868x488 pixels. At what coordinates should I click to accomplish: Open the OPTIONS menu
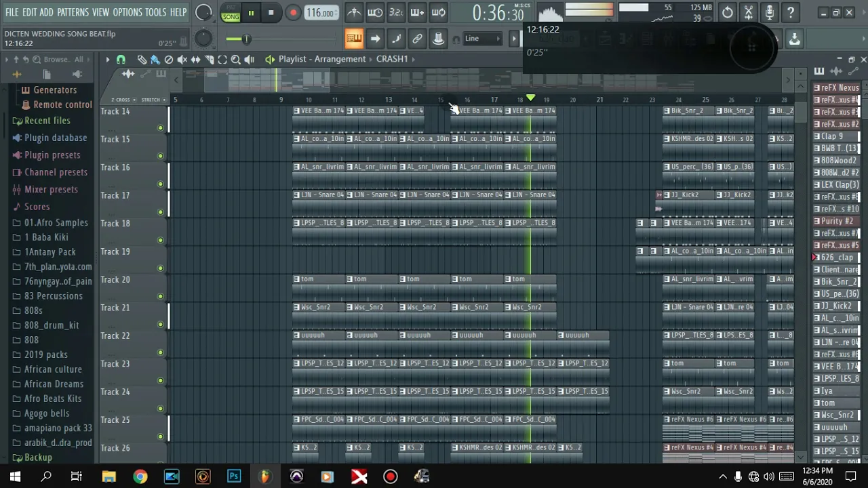pos(127,12)
